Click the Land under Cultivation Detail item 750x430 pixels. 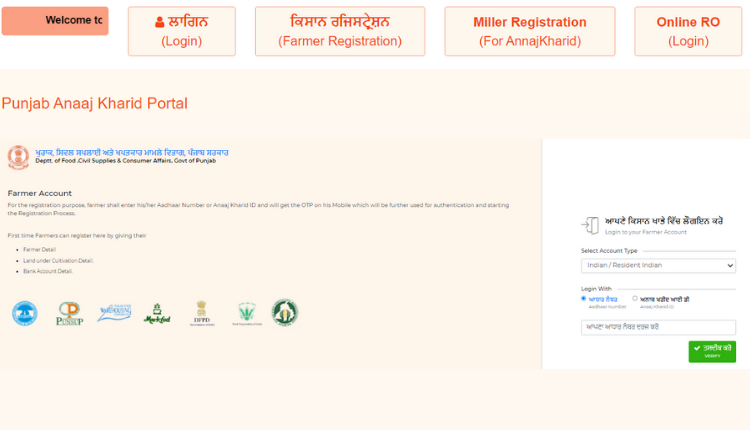58,261
